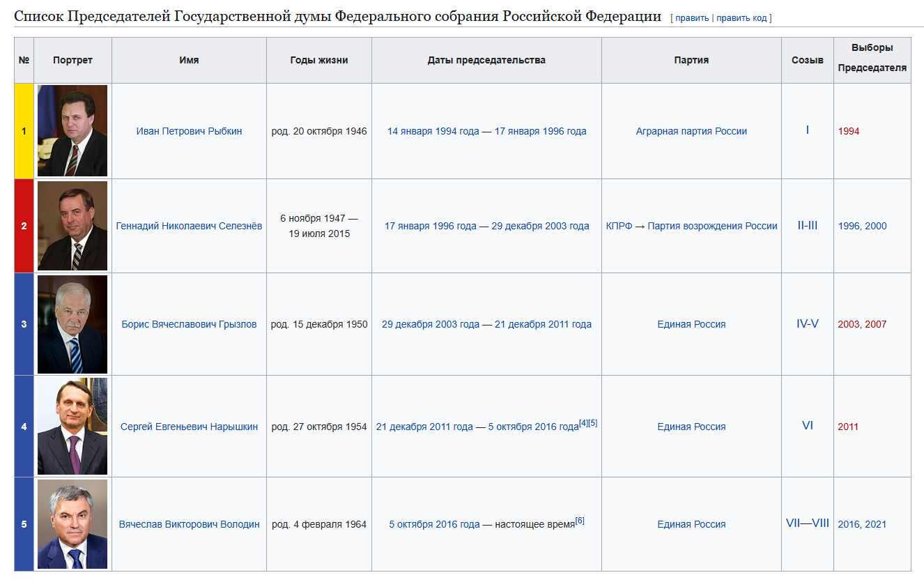
Task: Open the 2021 chairman election link
Action: click(x=876, y=524)
